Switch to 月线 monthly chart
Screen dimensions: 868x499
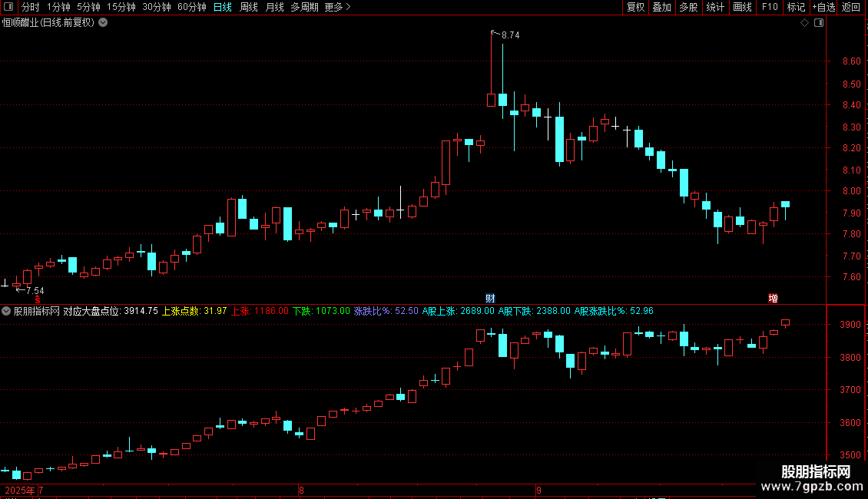pyautogui.click(x=274, y=7)
